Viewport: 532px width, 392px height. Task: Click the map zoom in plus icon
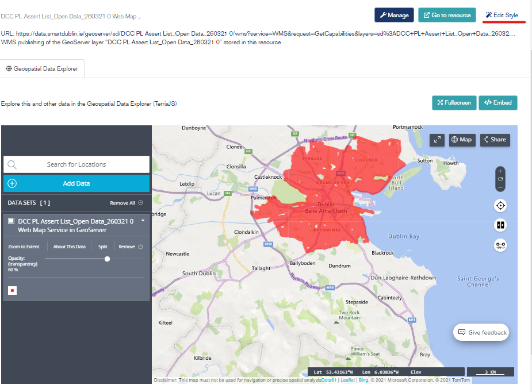pyautogui.click(x=500, y=171)
